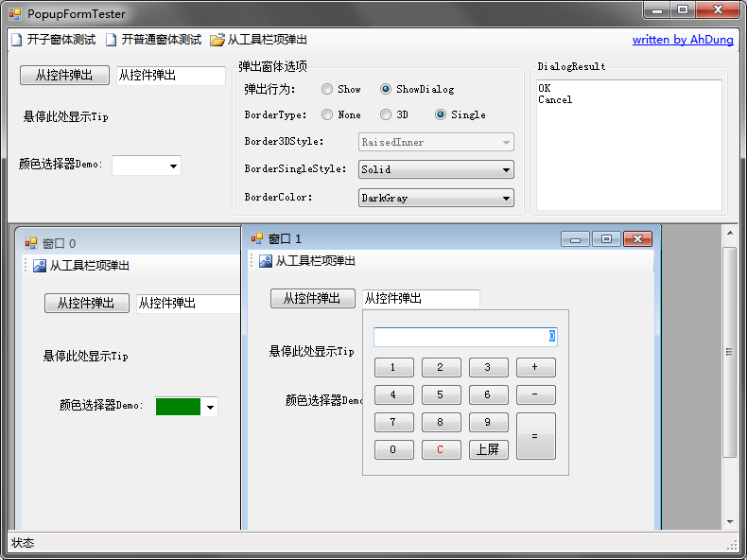Viewport: 747px width, 560px height.
Task: Click the 从控件弹出 button in 窗口 0
Action: 87,303
